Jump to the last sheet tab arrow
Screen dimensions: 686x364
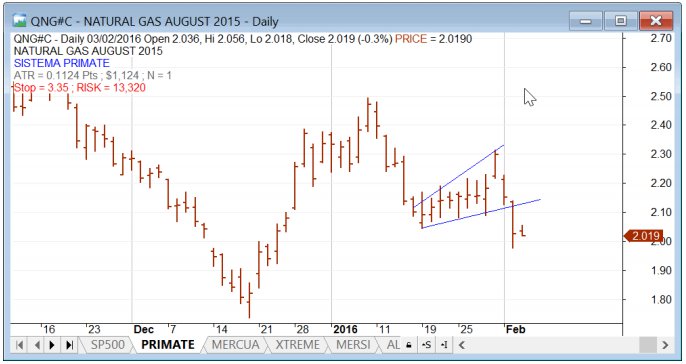[69, 345]
